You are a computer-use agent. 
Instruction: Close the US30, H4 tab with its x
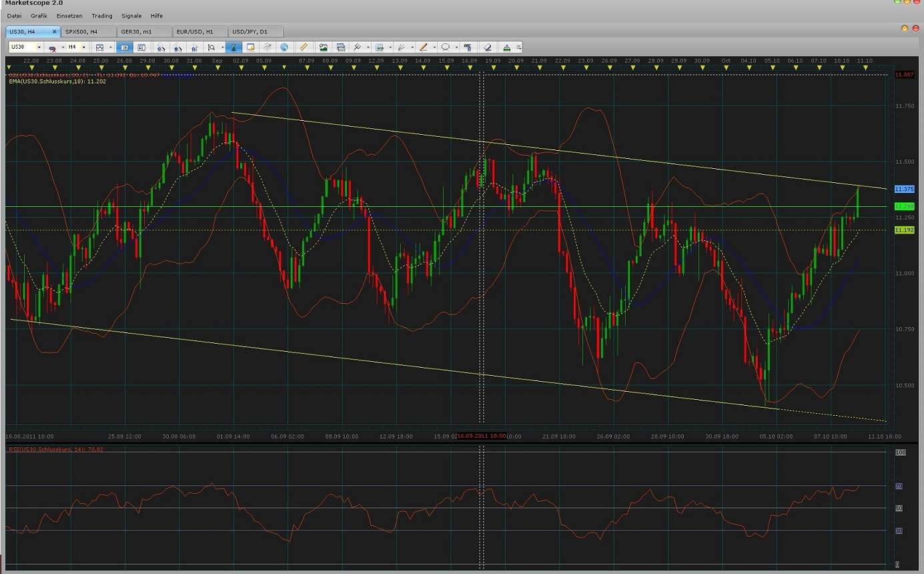click(x=54, y=31)
